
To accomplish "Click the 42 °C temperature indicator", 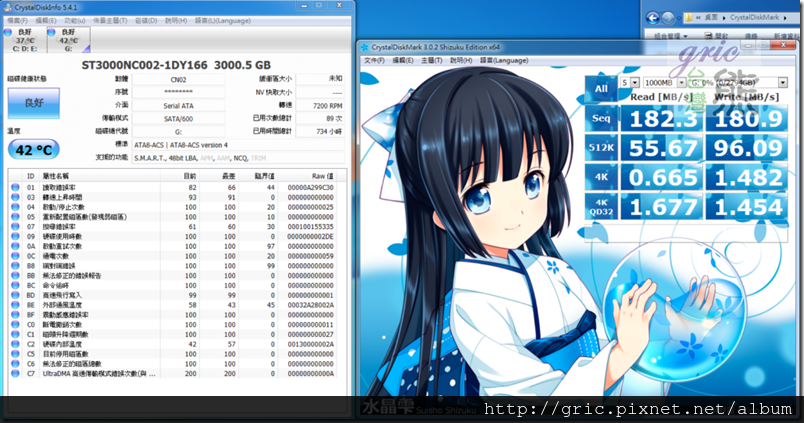I will 33,150.
